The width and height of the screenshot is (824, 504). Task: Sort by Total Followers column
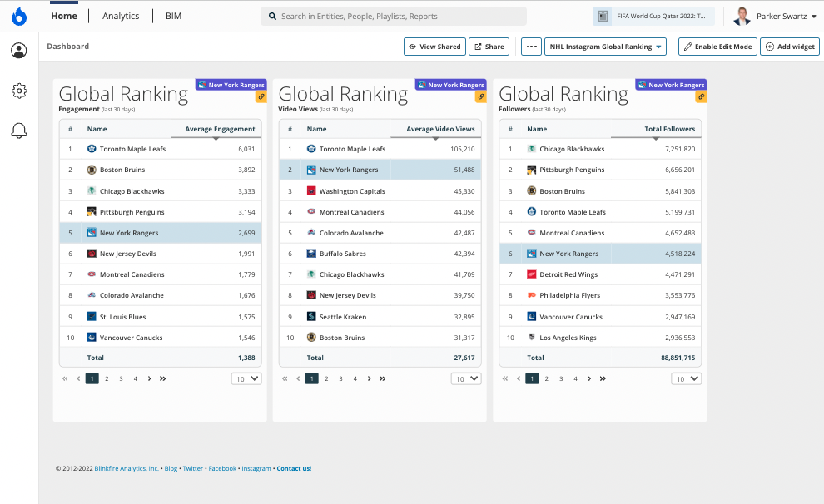[x=669, y=129]
